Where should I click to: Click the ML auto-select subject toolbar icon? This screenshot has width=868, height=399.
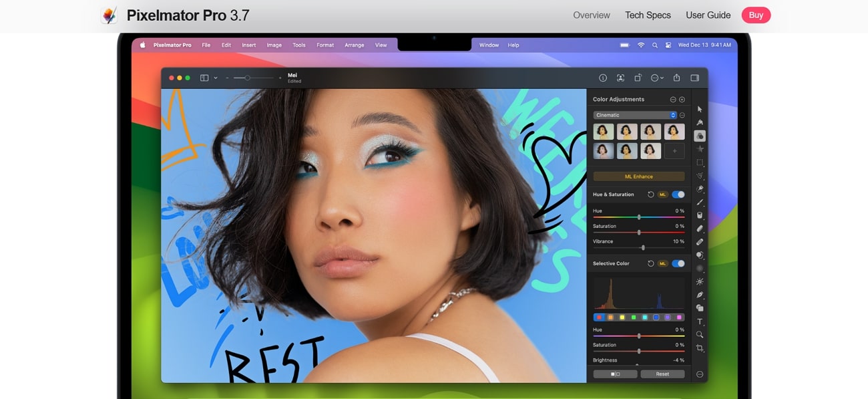620,78
